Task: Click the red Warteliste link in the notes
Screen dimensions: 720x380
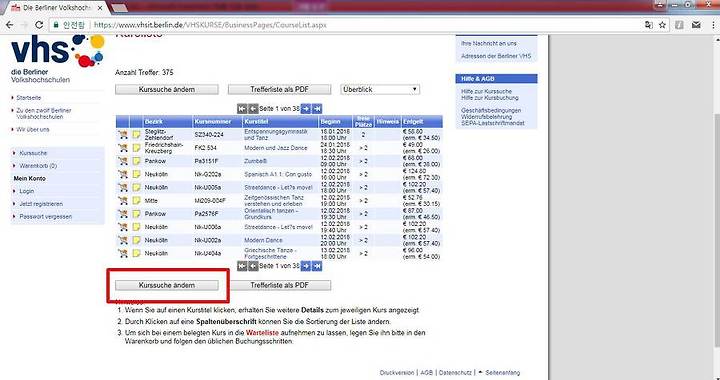Action: click(262, 332)
